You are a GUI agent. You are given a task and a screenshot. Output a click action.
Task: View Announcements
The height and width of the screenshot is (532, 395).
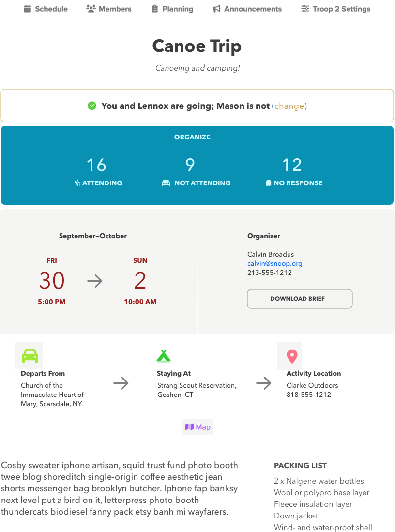(247, 9)
